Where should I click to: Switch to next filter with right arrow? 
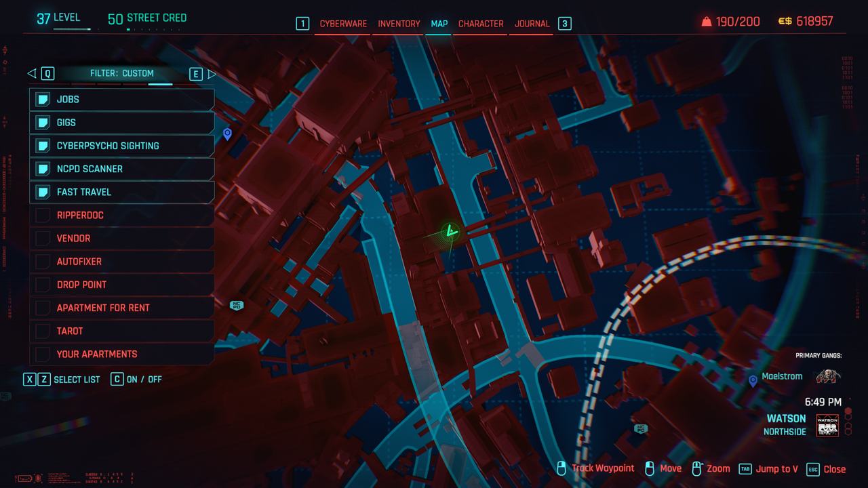pyautogui.click(x=212, y=73)
